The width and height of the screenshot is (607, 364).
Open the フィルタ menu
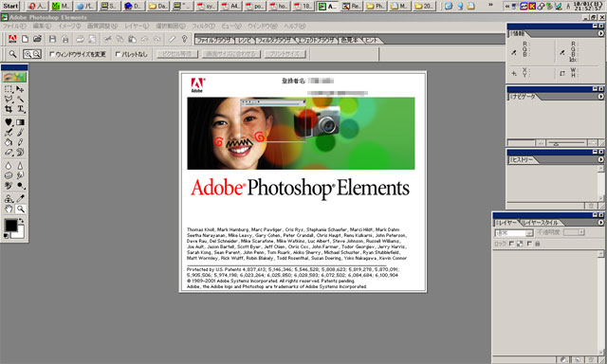pos(203,26)
